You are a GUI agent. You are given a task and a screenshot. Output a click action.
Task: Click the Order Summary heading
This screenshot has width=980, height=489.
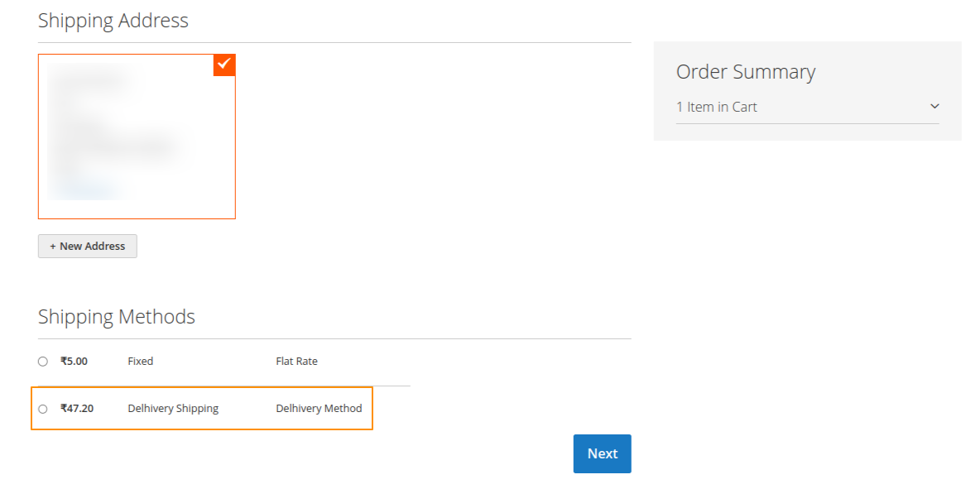tap(746, 72)
